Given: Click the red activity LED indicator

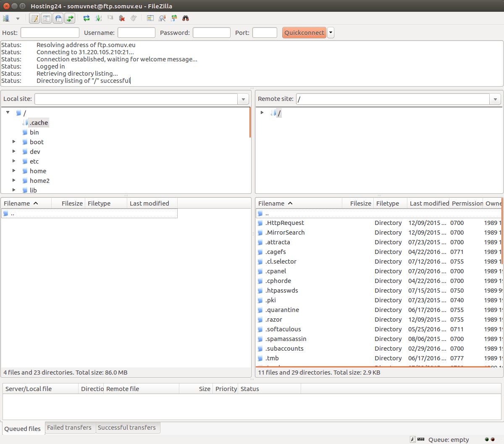Looking at the screenshot, I should [x=493, y=439].
